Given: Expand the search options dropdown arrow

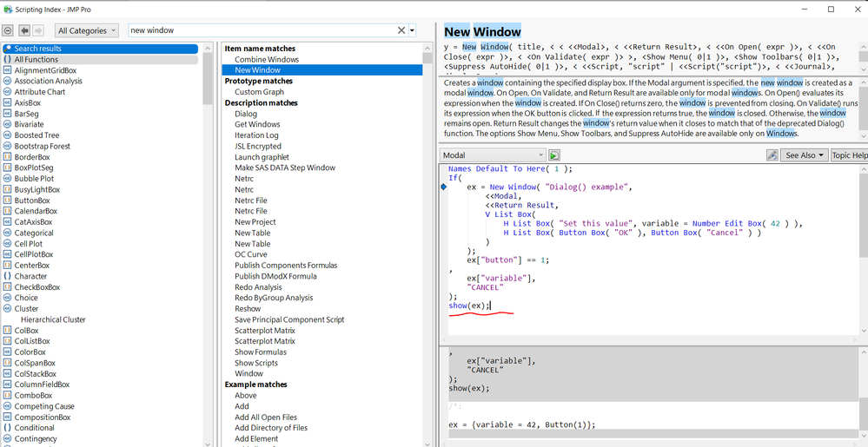Looking at the screenshot, I should (x=412, y=30).
